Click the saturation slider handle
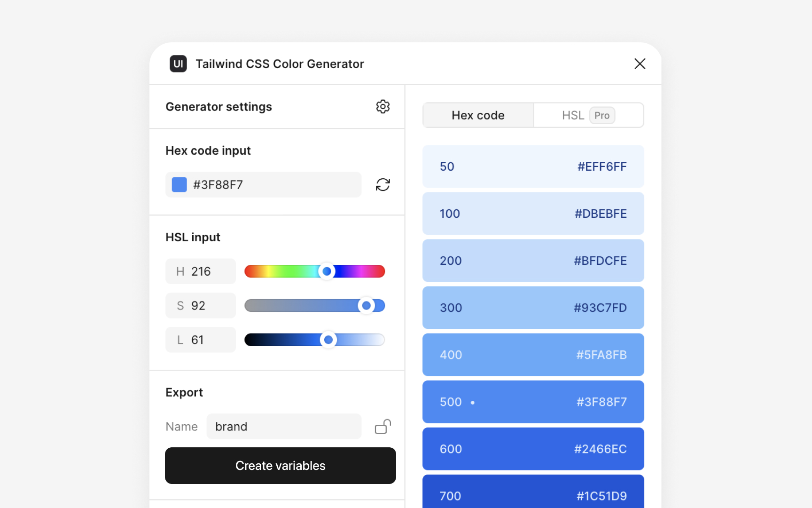This screenshot has height=508, width=812. pyautogui.click(x=367, y=305)
